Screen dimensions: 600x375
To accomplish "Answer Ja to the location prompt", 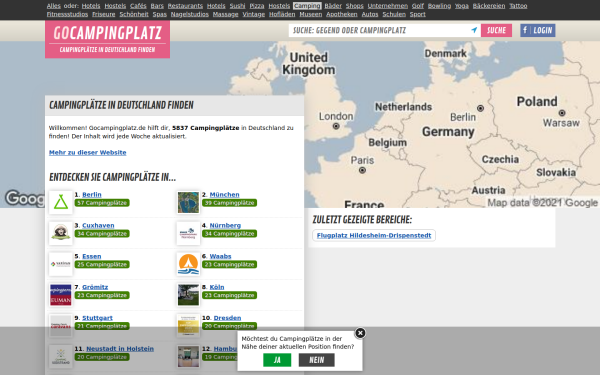I will 277,360.
